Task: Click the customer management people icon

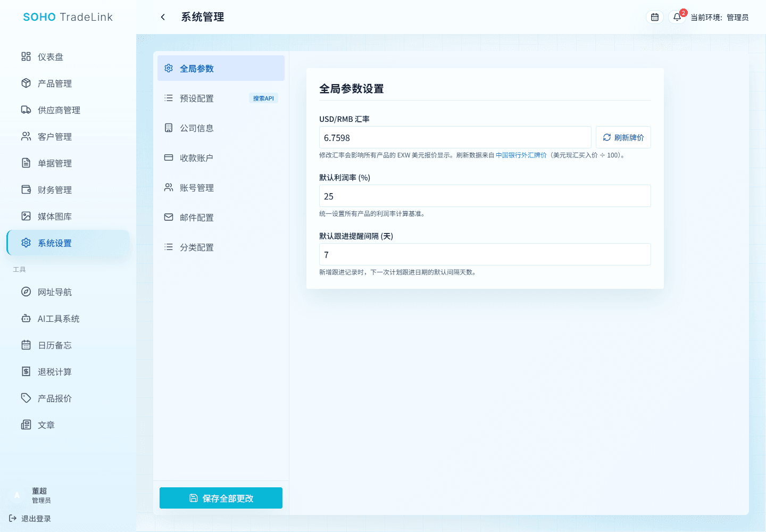Action: pyautogui.click(x=26, y=136)
